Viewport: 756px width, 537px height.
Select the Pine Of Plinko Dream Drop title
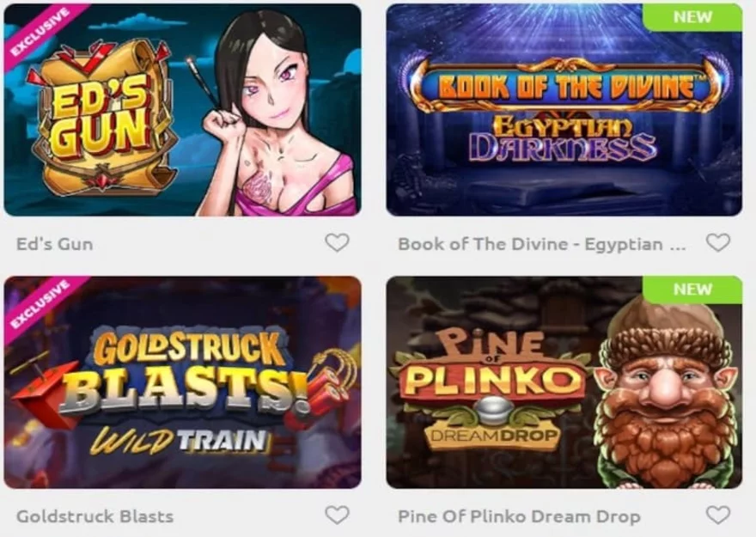[x=519, y=516]
